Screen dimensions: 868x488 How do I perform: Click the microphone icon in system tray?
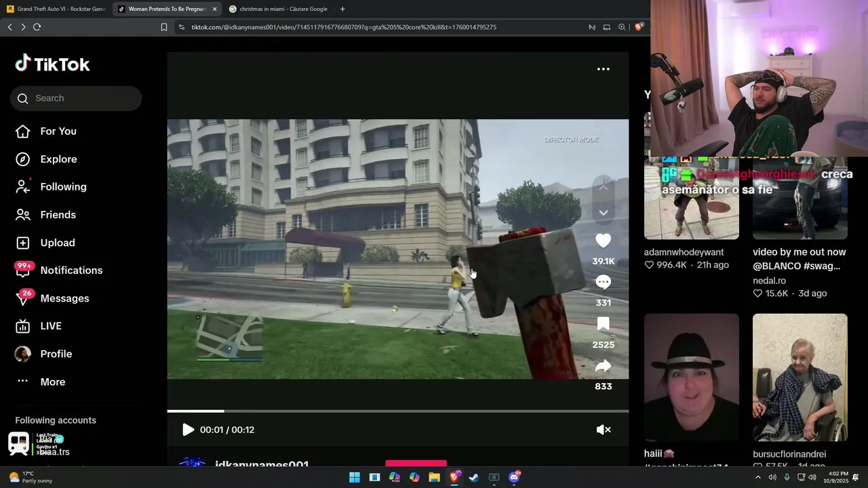(787, 477)
